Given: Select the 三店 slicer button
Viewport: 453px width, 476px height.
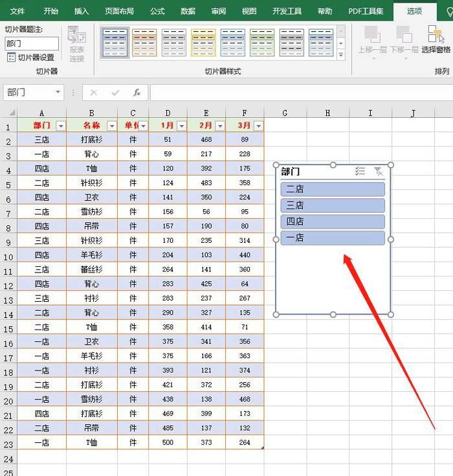Looking at the screenshot, I should point(333,205).
